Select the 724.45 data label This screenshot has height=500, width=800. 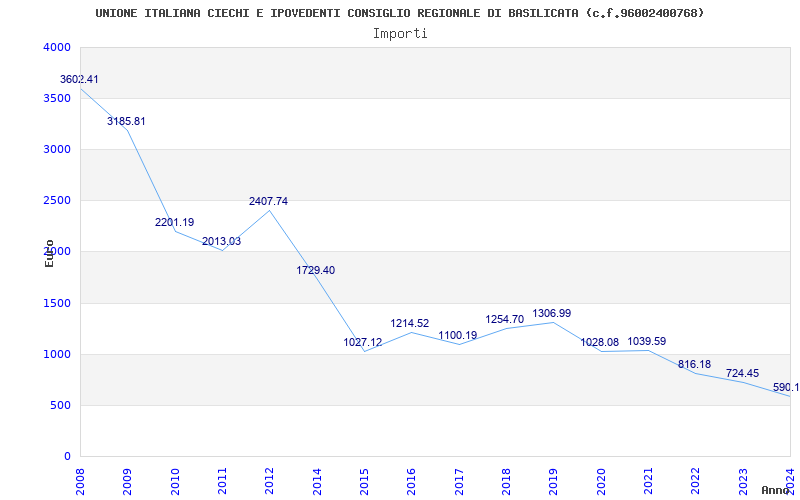[742, 373]
